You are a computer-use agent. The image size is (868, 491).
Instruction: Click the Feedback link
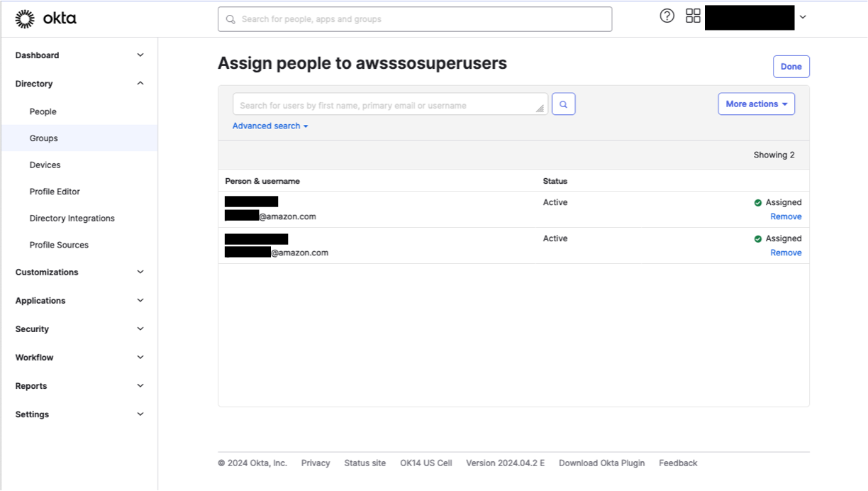677,463
